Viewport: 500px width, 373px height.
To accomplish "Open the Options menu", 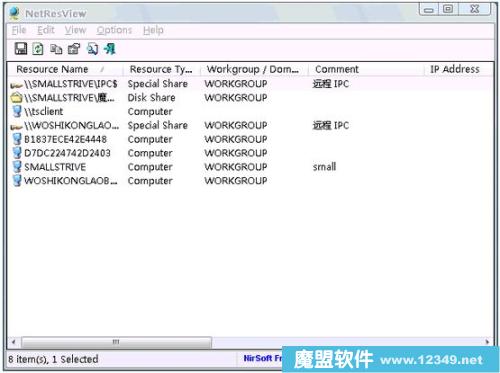I will [114, 30].
